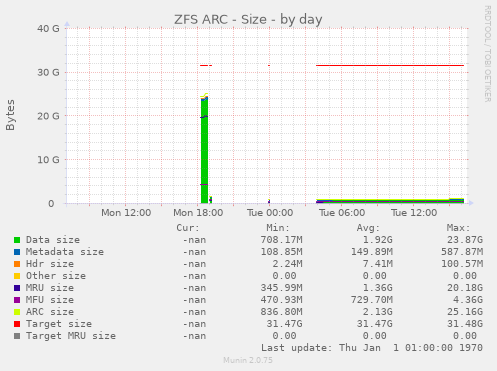Click Data size max value 23.87G

click(x=465, y=240)
